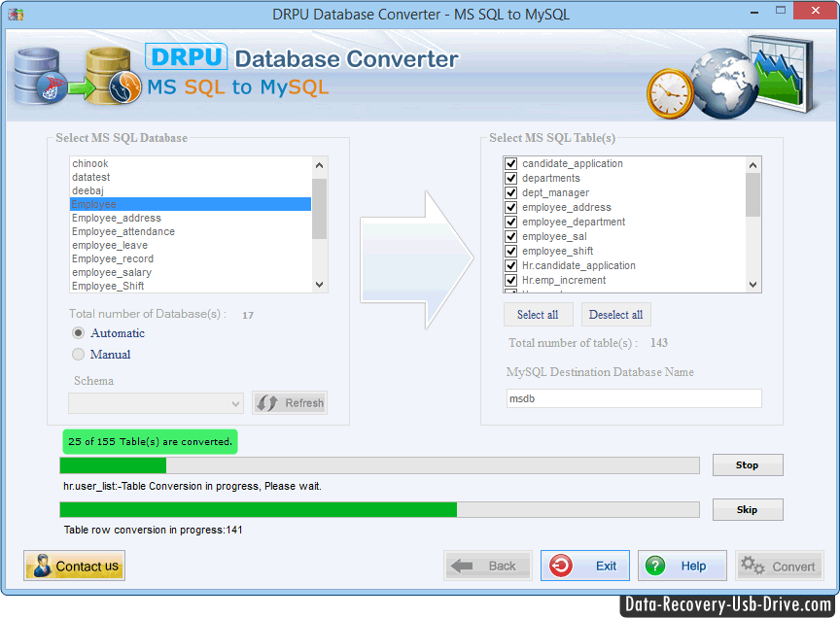Select the Employee_address database
The width and height of the screenshot is (840, 618).
click(x=191, y=218)
